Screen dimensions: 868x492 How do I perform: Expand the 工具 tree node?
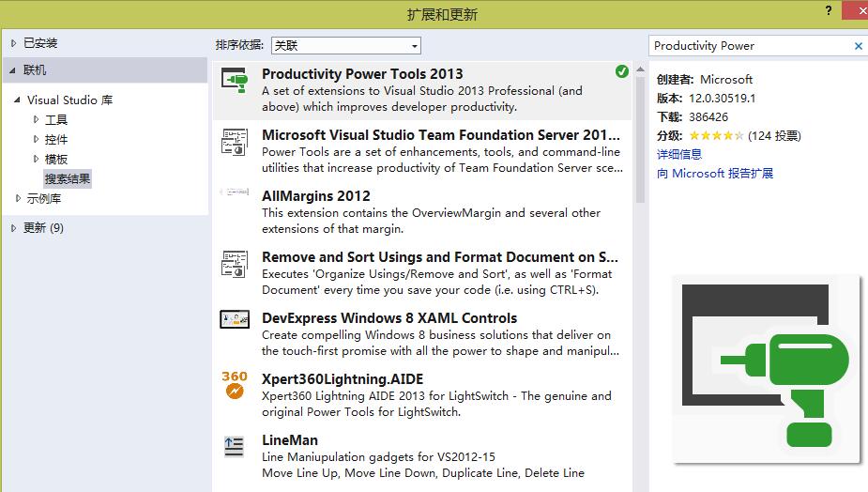[36, 119]
